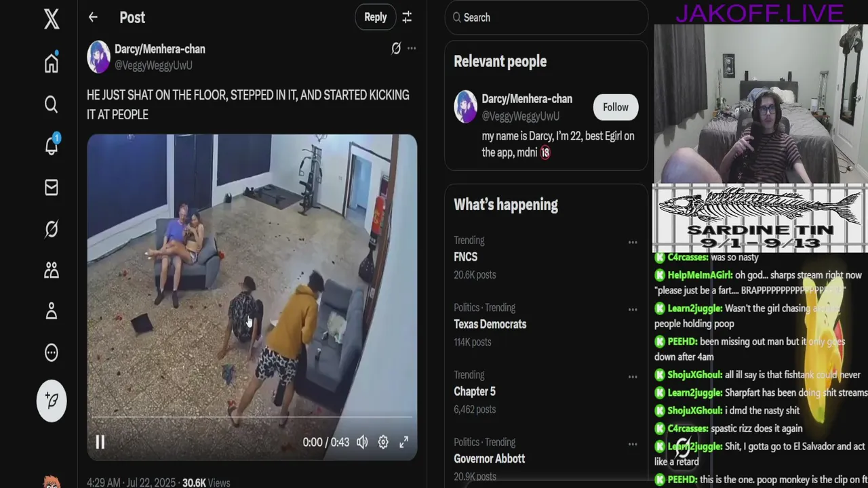Click the video time 0:00 / 0:43
Viewport: 868px width, 488px height.
[326, 442]
